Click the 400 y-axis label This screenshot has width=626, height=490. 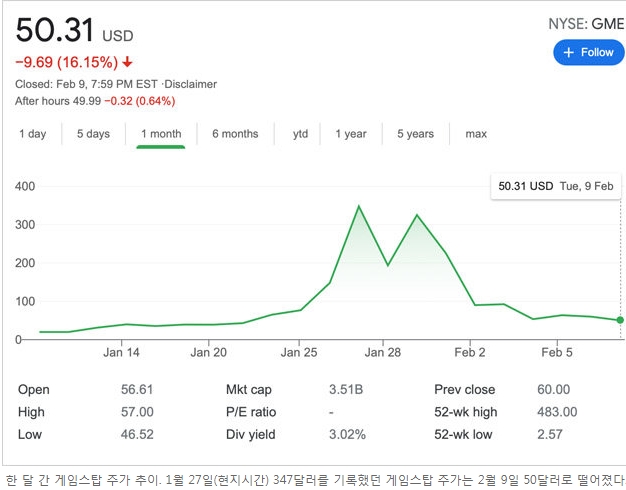[25, 186]
